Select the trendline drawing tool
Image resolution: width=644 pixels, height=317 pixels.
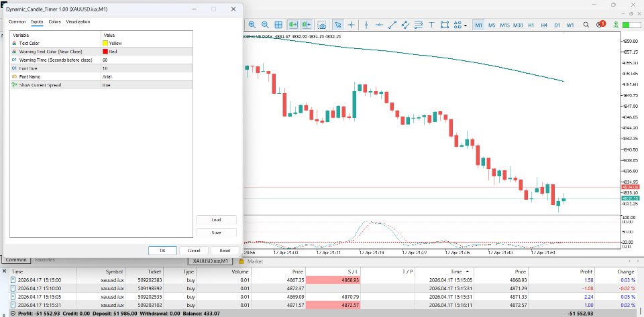pos(392,25)
